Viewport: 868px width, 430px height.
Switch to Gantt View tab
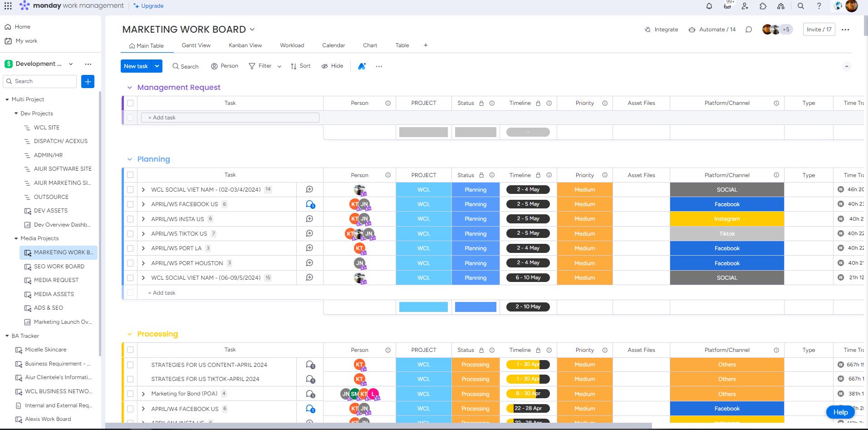tap(196, 45)
